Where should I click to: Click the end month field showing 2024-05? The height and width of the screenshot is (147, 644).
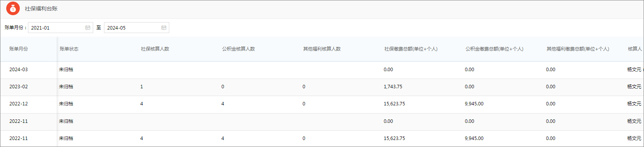(x=137, y=28)
